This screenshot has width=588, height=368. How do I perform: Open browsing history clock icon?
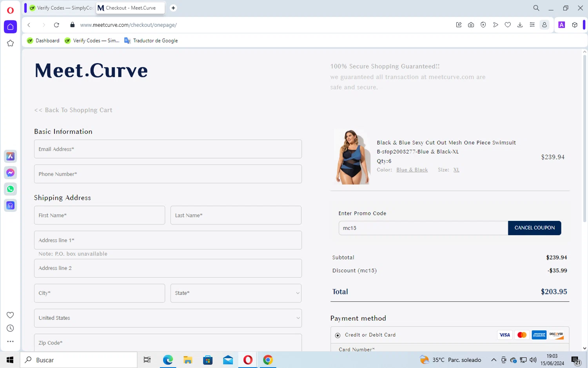coord(10,328)
